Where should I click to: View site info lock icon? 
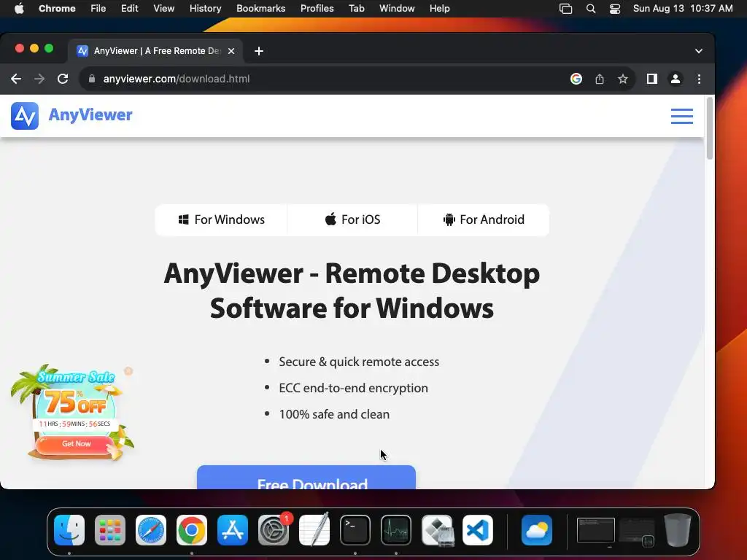92,79
